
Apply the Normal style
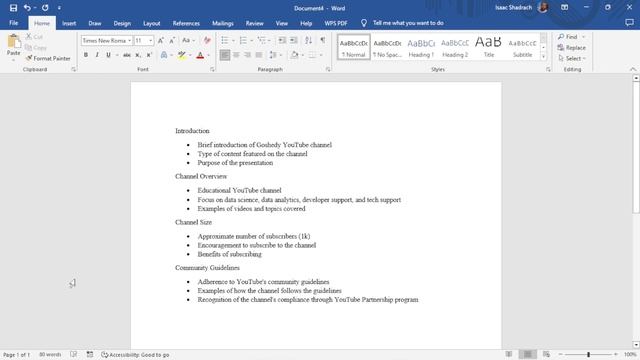(x=353, y=47)
